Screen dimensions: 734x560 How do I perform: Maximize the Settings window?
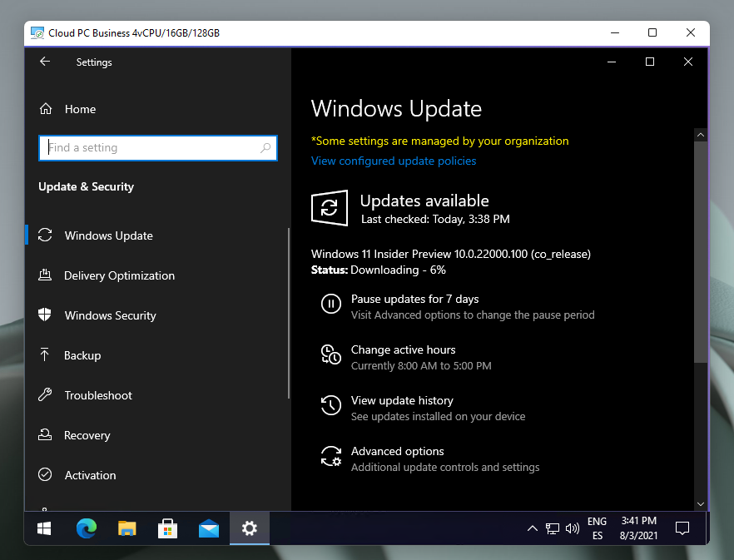(x=650, y=62)
